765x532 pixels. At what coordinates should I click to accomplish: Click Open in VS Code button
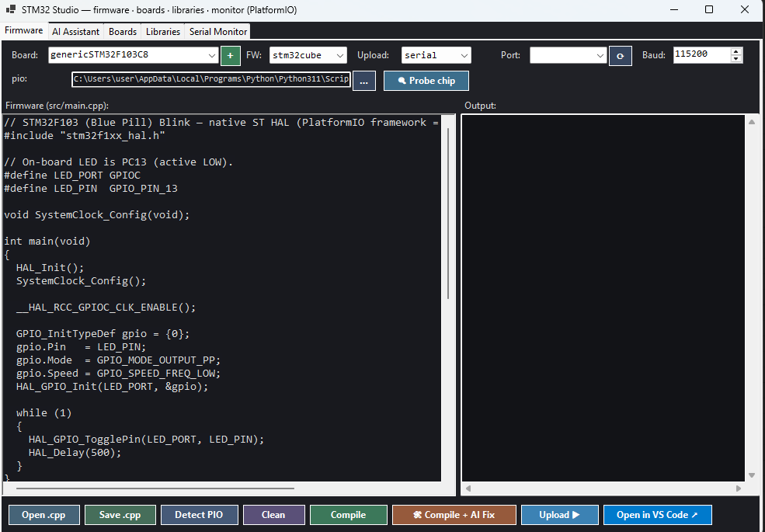pos(658,515)
